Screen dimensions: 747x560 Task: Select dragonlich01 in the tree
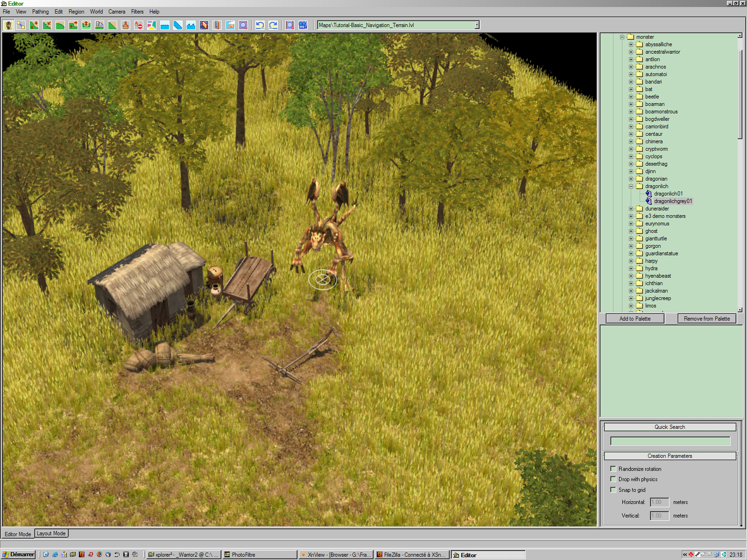tap(668, 194)
